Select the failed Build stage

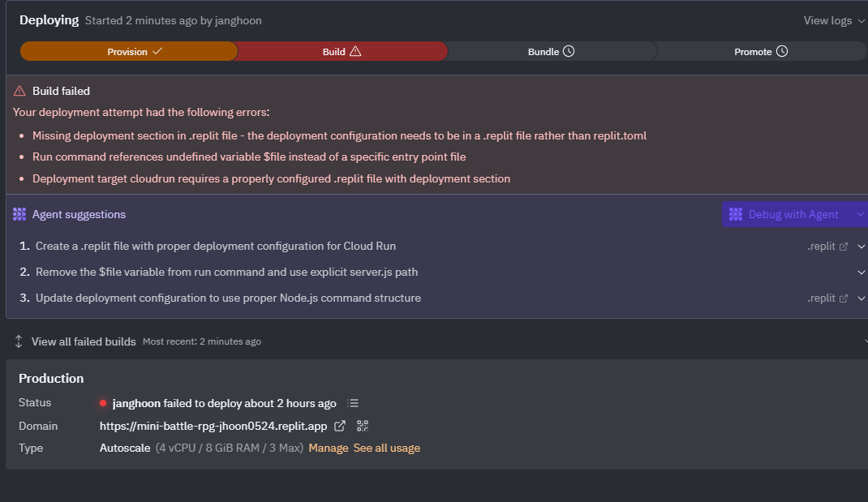coord(342,52)
